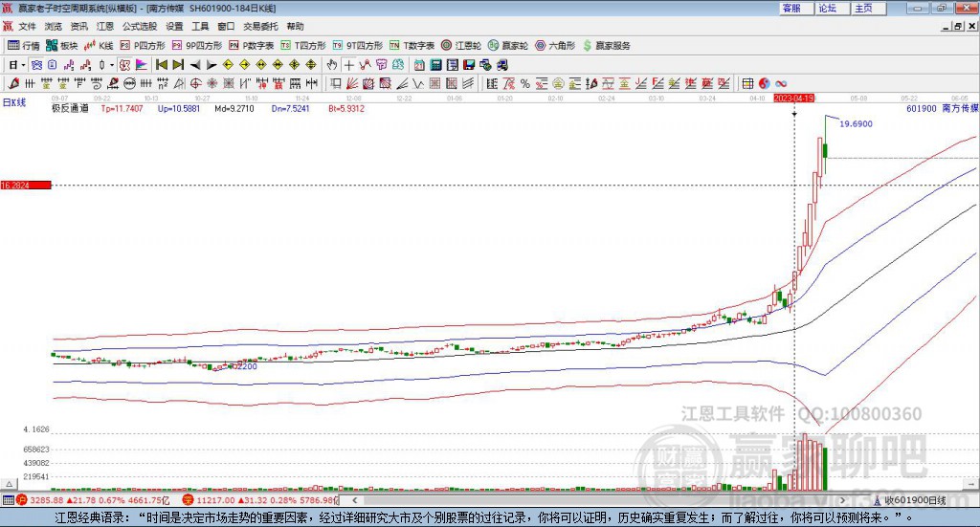The image size is (980, 527).
Task: Open the 工具 menu
Action: [x=200, y=26]
